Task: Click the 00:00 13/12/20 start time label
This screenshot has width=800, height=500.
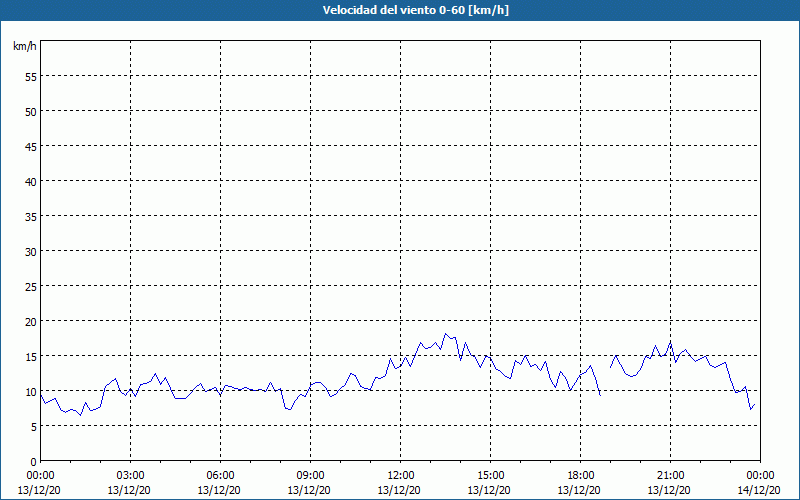Action: tap(40, 483)
